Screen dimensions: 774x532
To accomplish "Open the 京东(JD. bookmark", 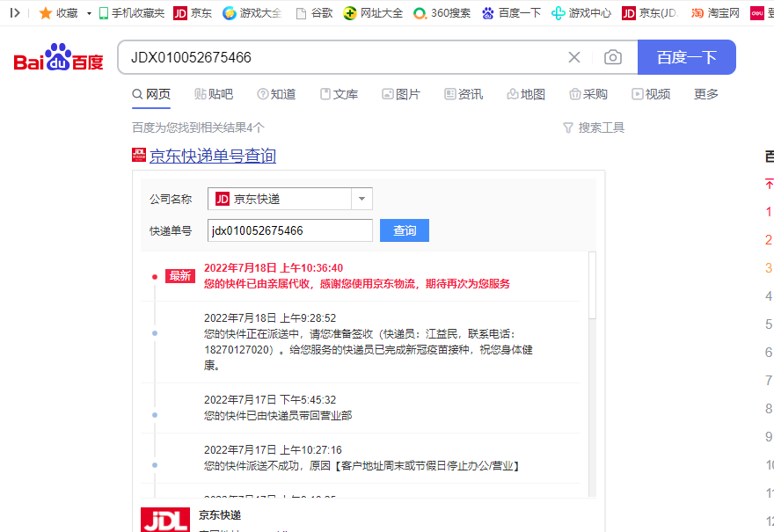I will [x=650, y=13].
